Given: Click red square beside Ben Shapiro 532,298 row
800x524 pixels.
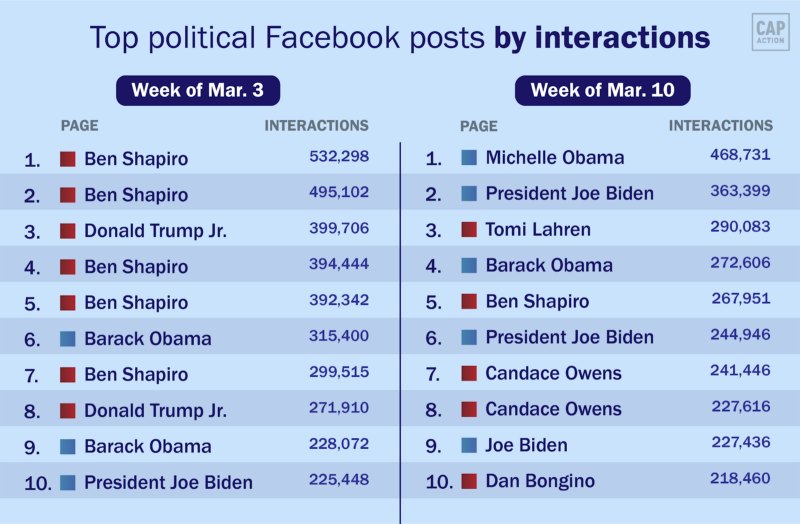Looking at the screenshot, I should click(x=68, y=159).
